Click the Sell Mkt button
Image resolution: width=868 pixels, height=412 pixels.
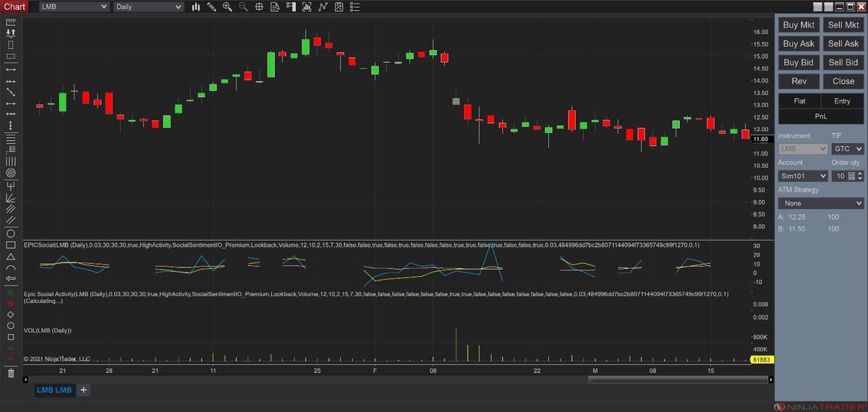[x=843, y=25]
